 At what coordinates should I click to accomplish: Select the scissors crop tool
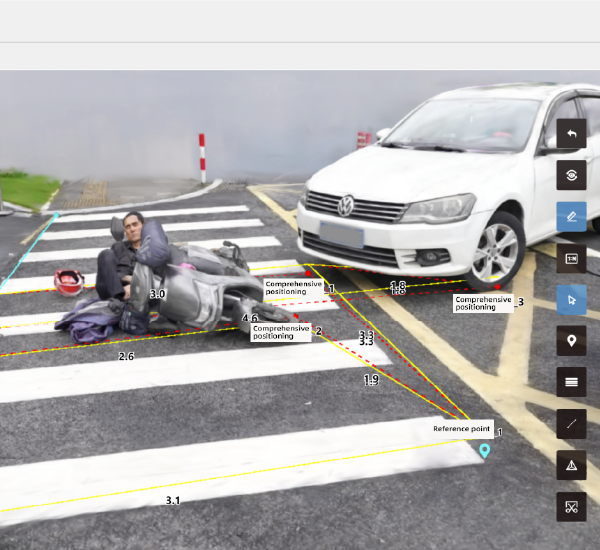tap(571, 507)
